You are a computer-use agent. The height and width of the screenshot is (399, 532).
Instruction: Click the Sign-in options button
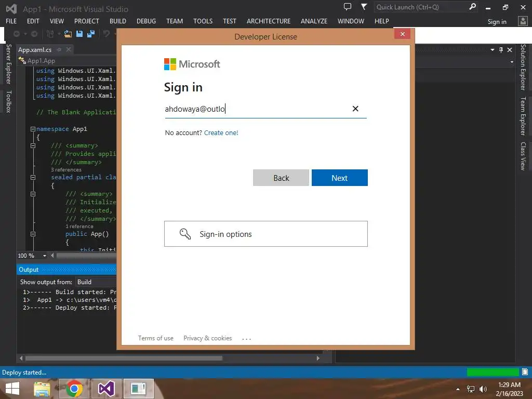(x=266, y=234)
